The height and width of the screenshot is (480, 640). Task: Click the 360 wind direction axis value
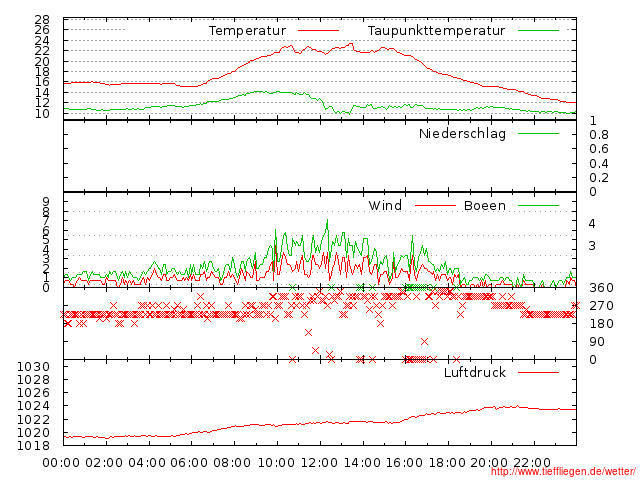[601, 288]
